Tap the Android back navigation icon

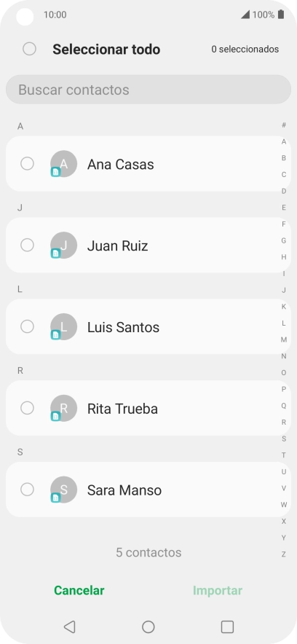point(69,627)
